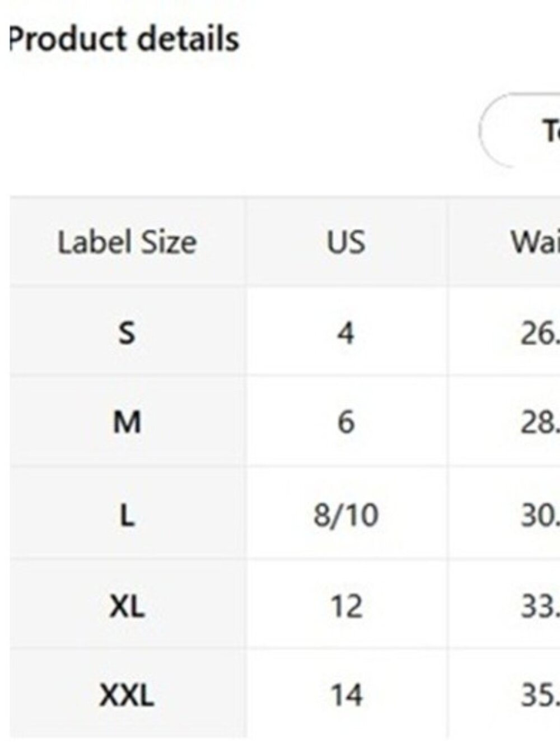Screen dimensions: 560x747
Task: Select the M label size cell
Action: tap(127, 422)
